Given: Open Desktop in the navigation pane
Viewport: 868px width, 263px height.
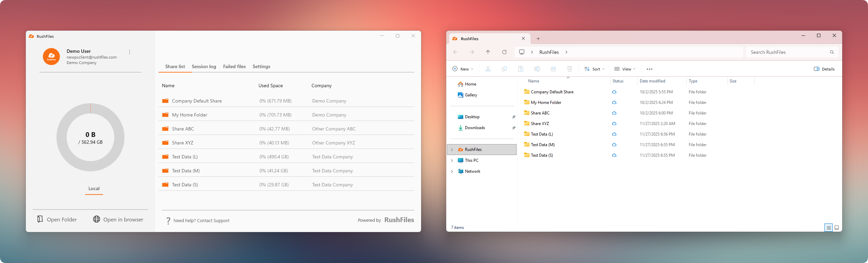Looking at the screenshot, I should (x=469, y=117).
